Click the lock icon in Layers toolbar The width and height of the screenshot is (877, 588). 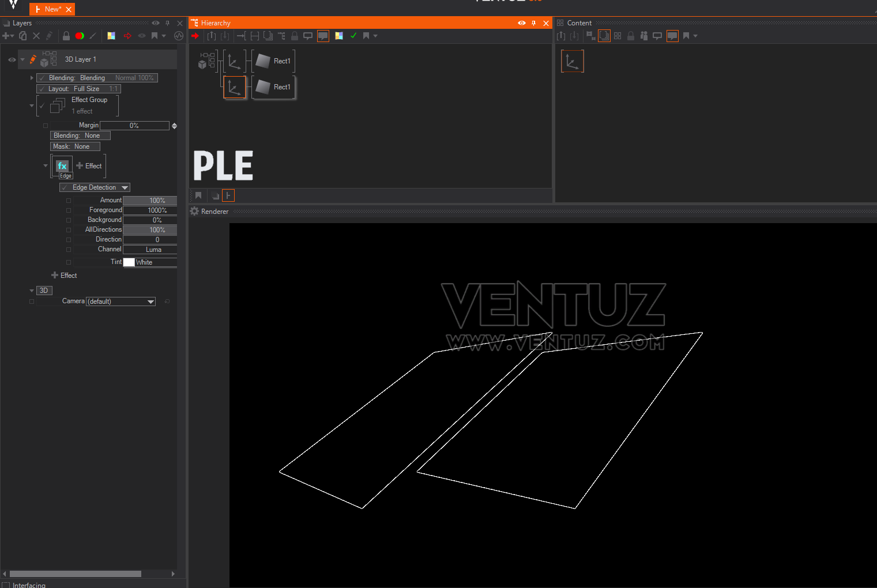click(x=66, y=36)
